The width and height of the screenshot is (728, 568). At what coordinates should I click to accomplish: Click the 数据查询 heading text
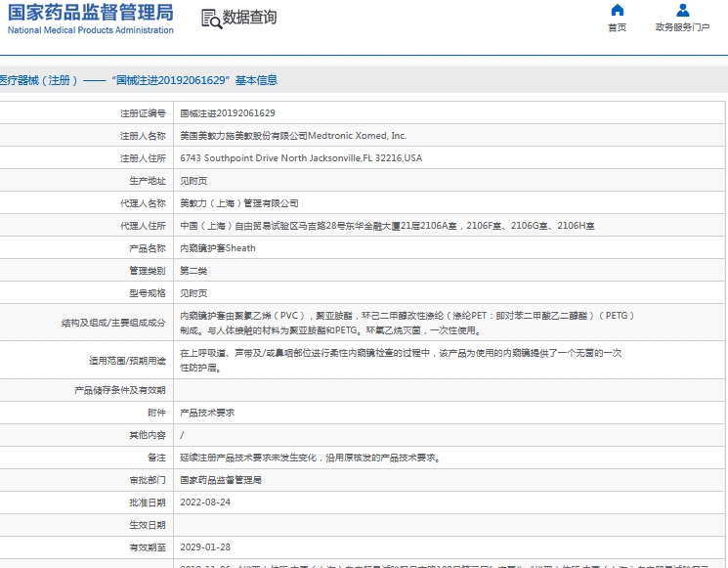pos(249,18)
